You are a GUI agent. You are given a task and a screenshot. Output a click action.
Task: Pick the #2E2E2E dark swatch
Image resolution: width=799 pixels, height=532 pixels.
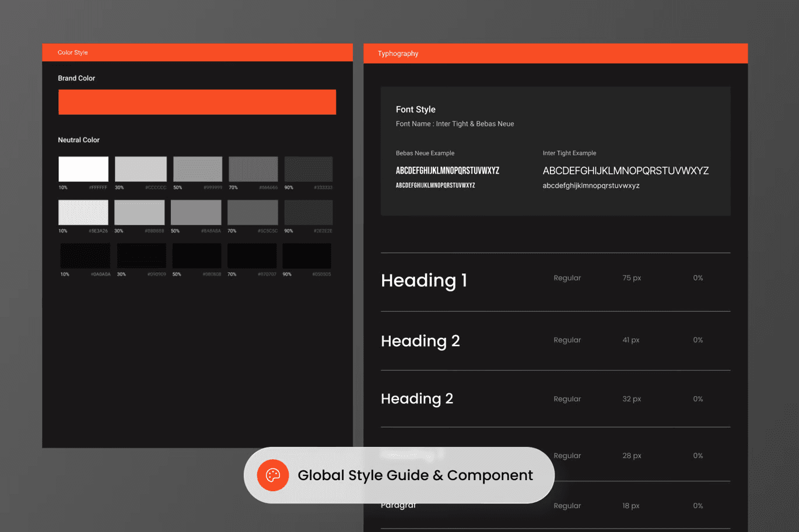[309, 213]
